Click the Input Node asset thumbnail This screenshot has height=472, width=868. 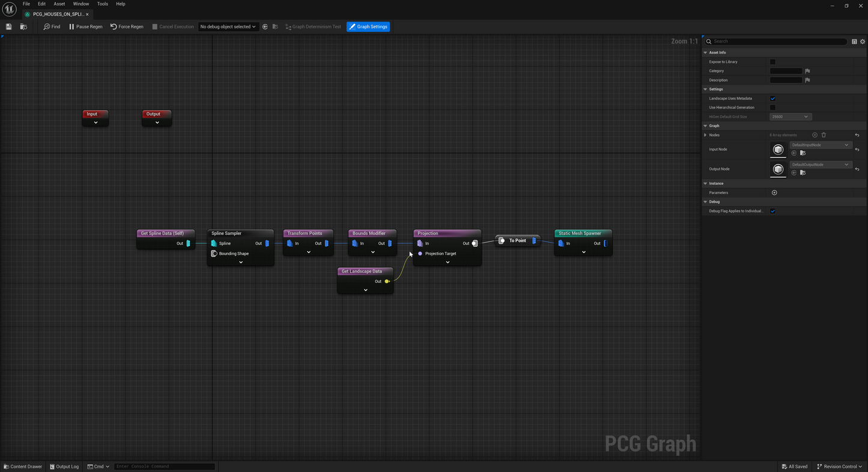778,150
